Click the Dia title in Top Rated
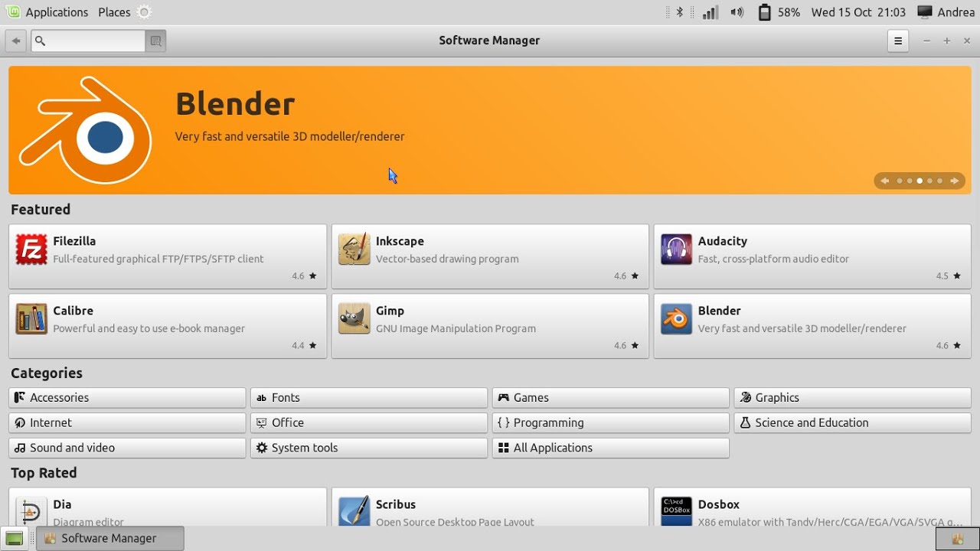980x551 pixels. 62,505
